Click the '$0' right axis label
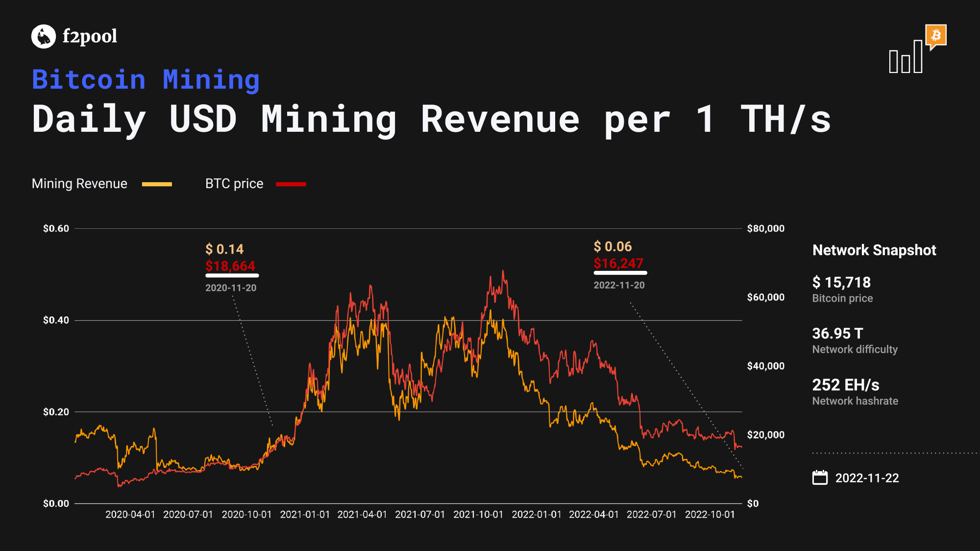Image resolution: width=980 pixels, height=551 pixels. pyautogui.click(x=753, y=503)
